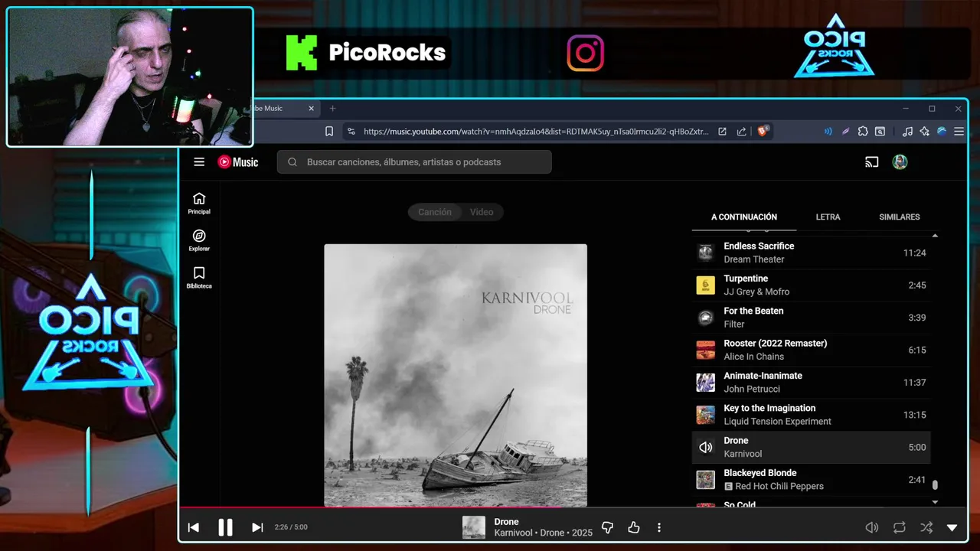The width and height of the screenshot is (980, 551).
Task: Open the Biblioteca library in sidebar
Action: pos(199,278)
